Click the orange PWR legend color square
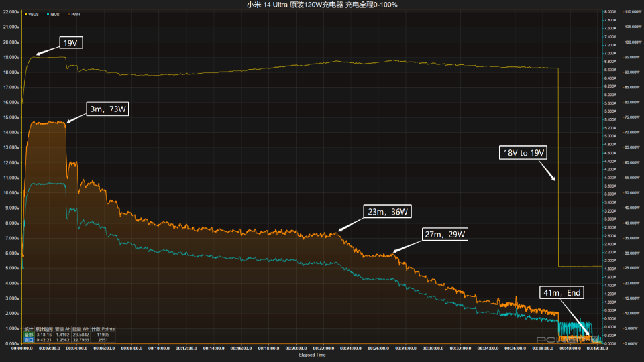 pyautogui.click(x=69, y=14)
